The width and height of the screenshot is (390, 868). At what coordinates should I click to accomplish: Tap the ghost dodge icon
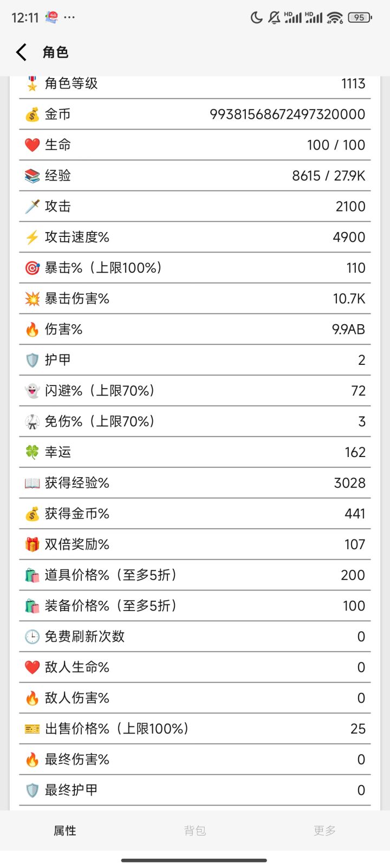coord(32,391)
